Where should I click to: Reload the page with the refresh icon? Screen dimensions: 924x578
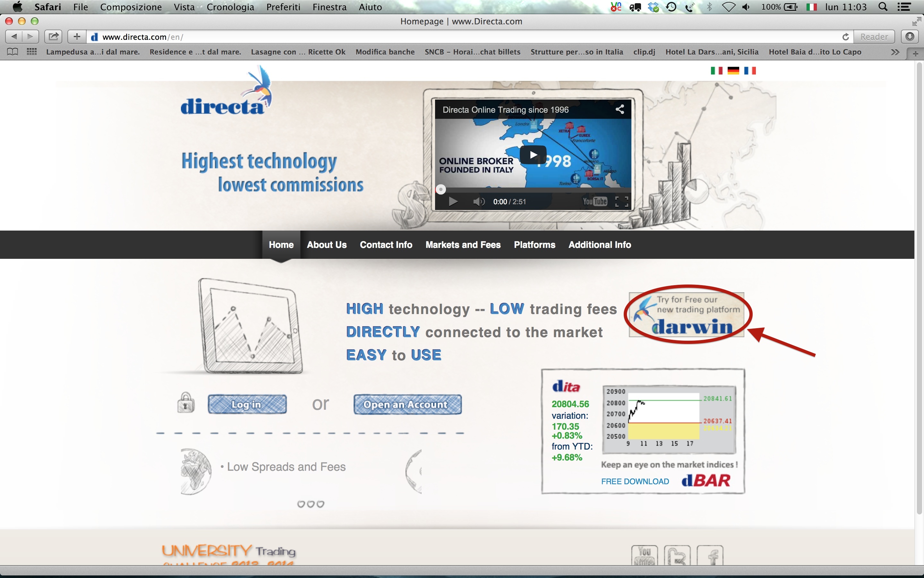845,37
